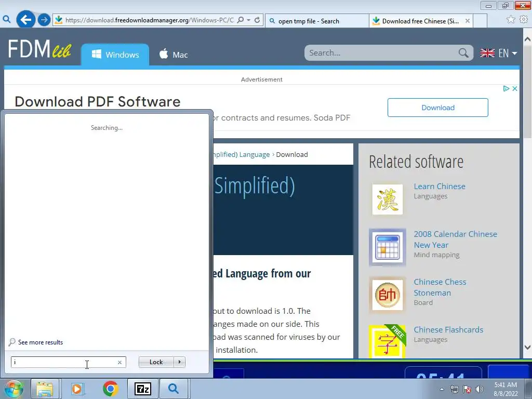Screen dimensions: 532x399
Task: Open 7-Zip from the taskbar
Action: tap(142, 389)
